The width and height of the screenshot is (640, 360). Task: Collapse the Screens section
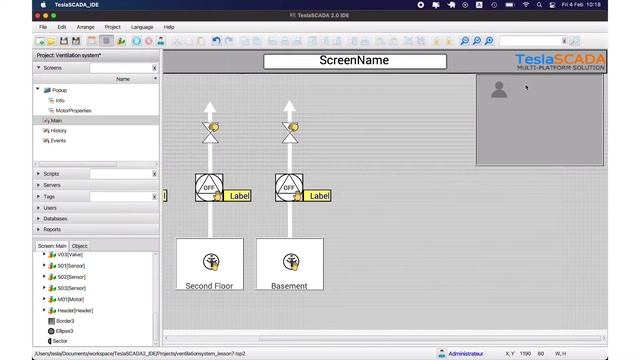coord(38,68)
